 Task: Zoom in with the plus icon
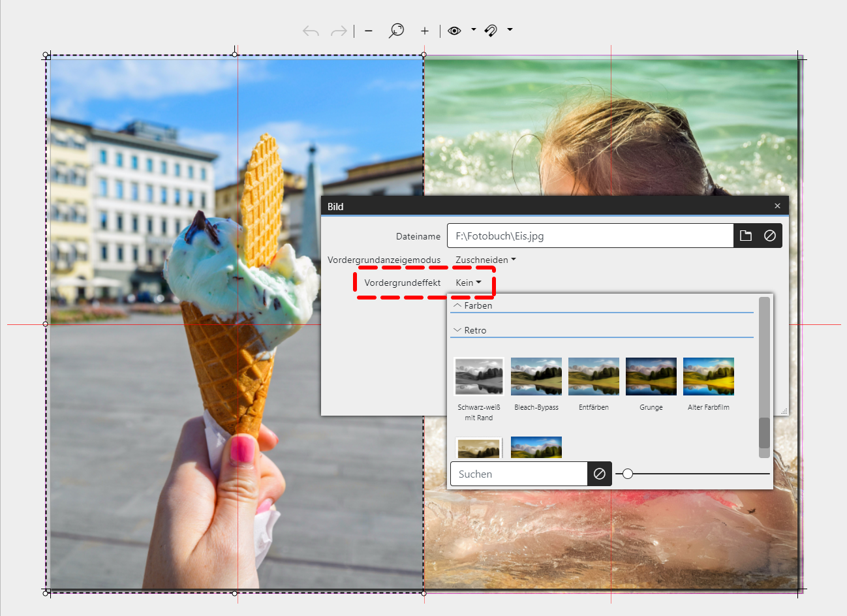[425, 31]
